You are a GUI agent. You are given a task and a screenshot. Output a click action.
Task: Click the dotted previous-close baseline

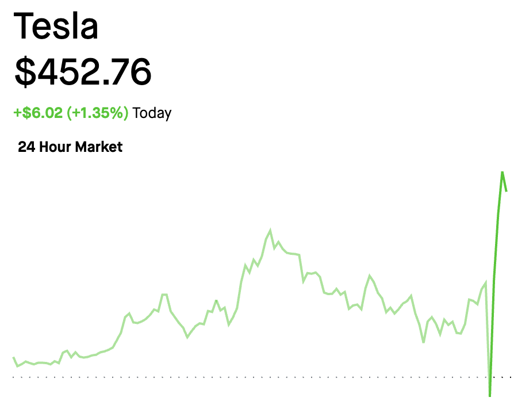point(230,377)
